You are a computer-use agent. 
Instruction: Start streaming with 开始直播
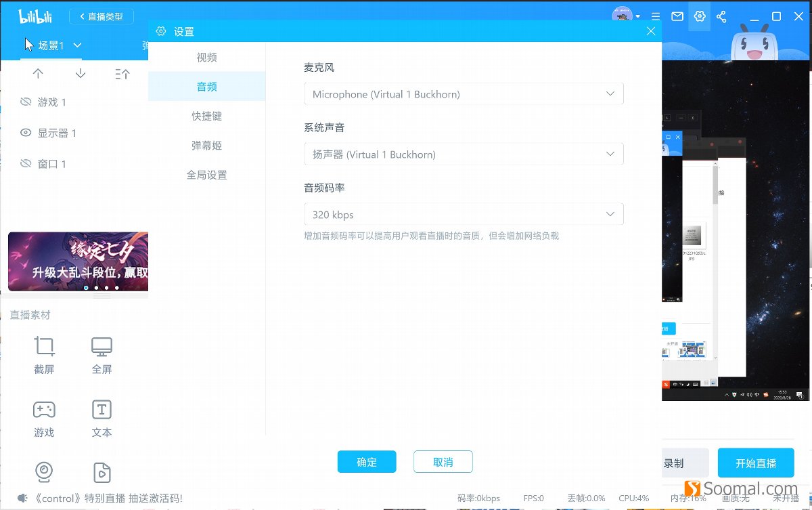pyautogui.click(x=756, y=462)
